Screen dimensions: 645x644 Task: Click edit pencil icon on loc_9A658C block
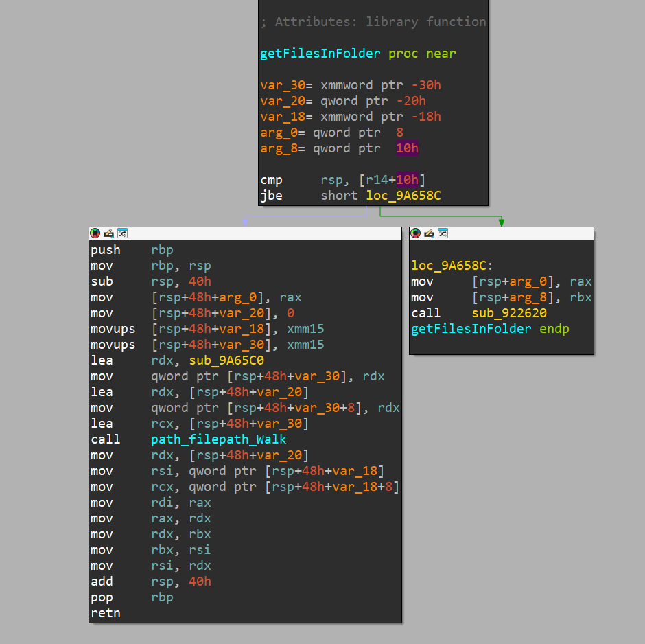coord(430,233)
